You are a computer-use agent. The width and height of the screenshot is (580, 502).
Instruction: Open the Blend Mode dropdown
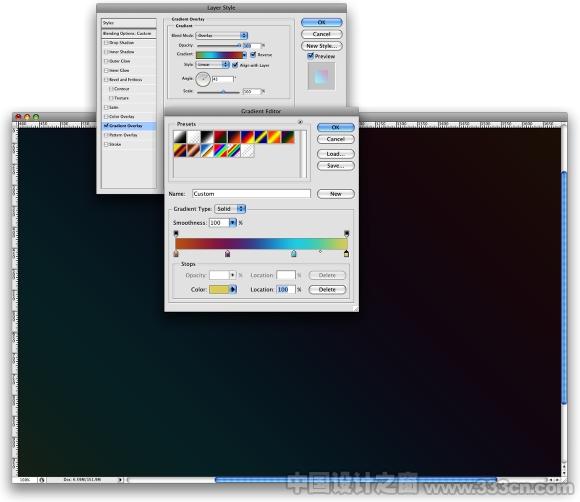(x=222, y=36)
